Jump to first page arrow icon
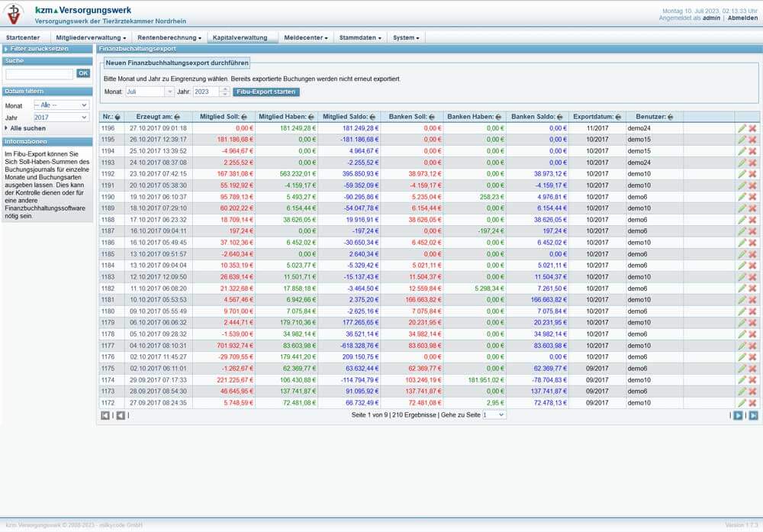763x532 pixels. coord(105,415)
